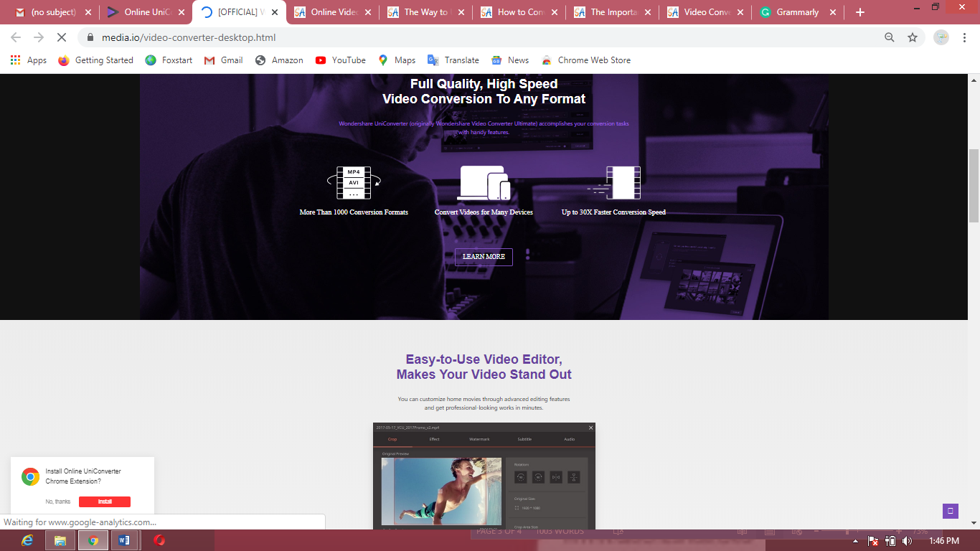Open the Foxstart bookmark

[x=169, y=60]
